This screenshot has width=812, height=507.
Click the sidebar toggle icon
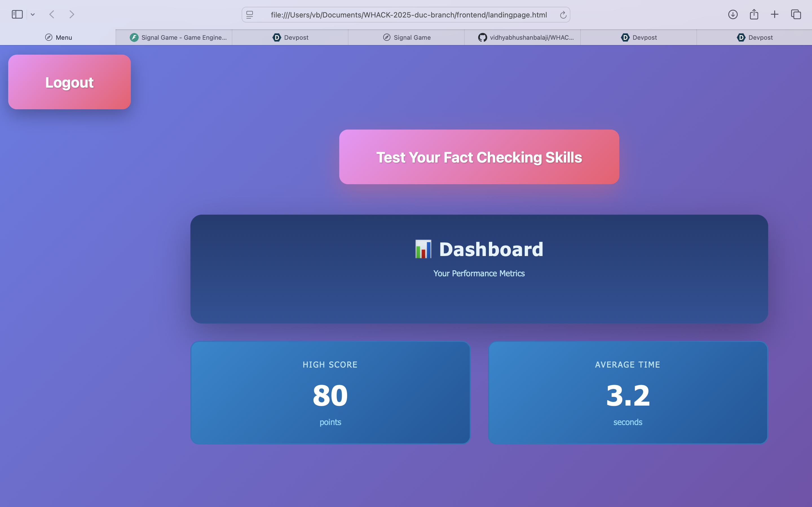pos(17,14)
